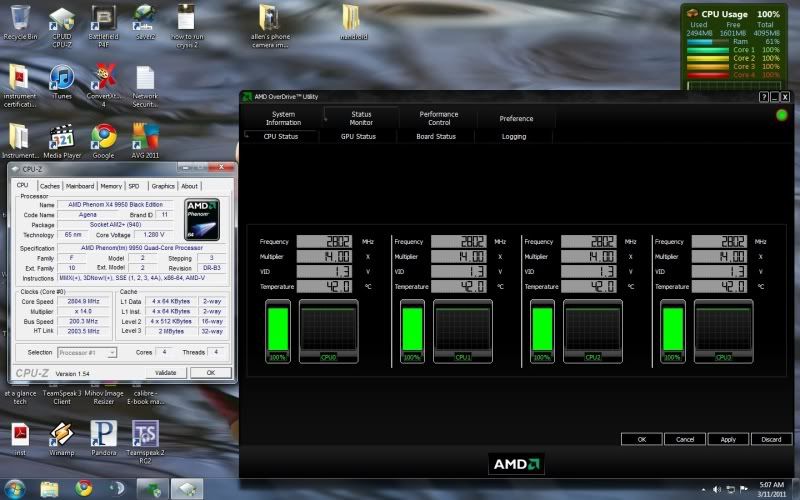Click the Validate button in CPU-Z
The image size is (800, 500).
(165, 373)
